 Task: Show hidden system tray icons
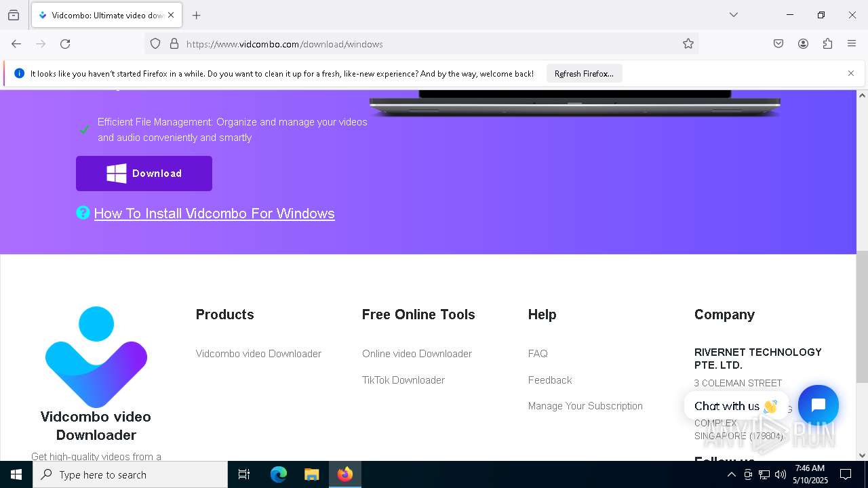tap(731, 474)
